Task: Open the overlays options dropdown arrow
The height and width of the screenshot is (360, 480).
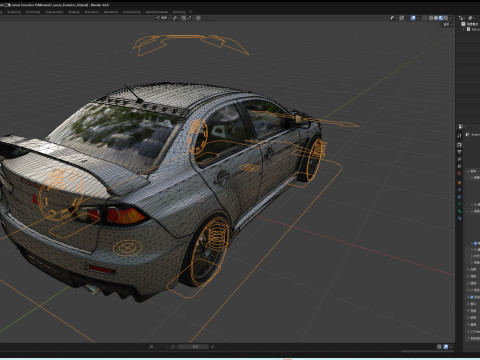Action: pyautogui.click(x=418, y=18)
